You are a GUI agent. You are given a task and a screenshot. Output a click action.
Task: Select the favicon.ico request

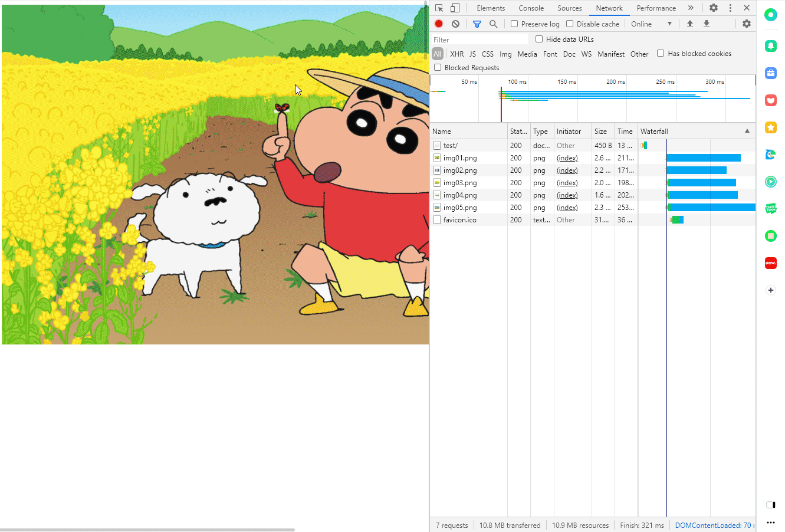point(593,219)
